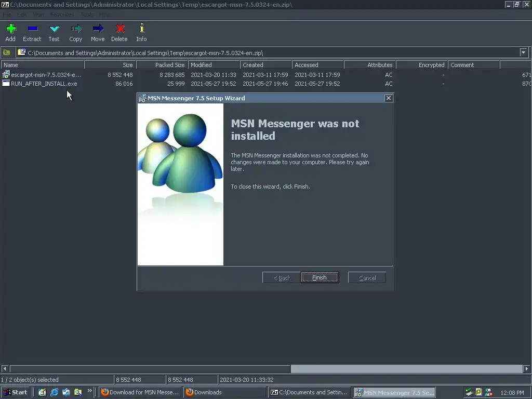Click modified date 2021-05-27 19:52
The image size is (532, 399).
(214, 84)
